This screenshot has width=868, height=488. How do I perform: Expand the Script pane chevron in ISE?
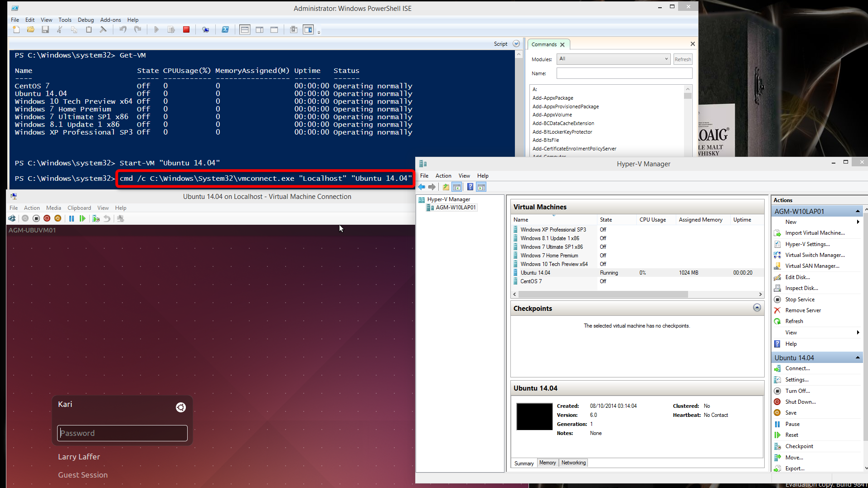pos(516,44)
